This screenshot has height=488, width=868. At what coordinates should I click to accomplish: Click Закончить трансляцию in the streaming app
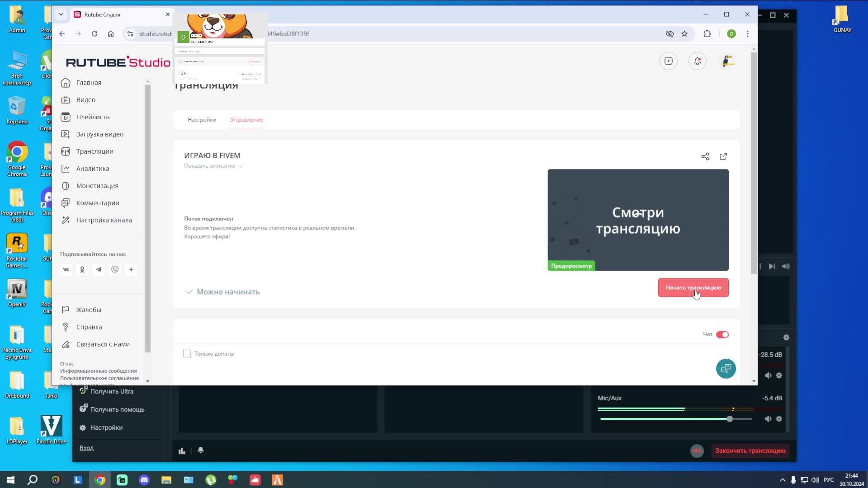[750, 451]
